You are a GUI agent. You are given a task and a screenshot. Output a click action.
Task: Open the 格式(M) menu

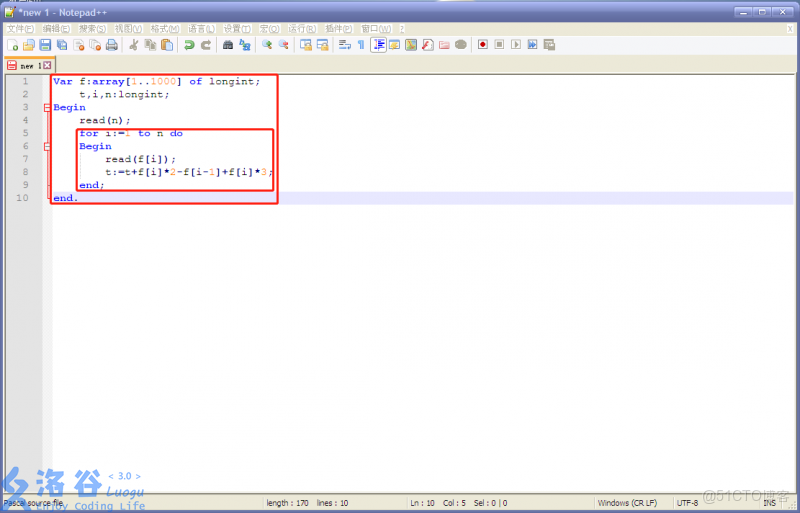click(165, 29)
